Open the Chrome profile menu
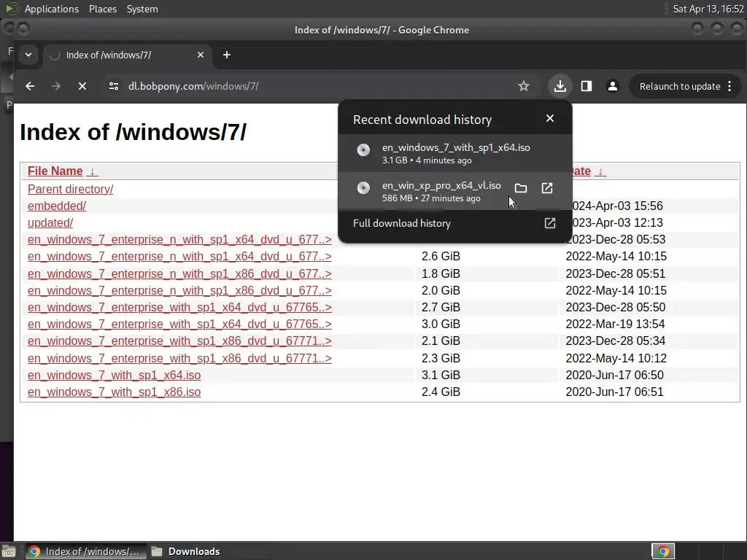The image size is (747, 560). pos(613,86)
